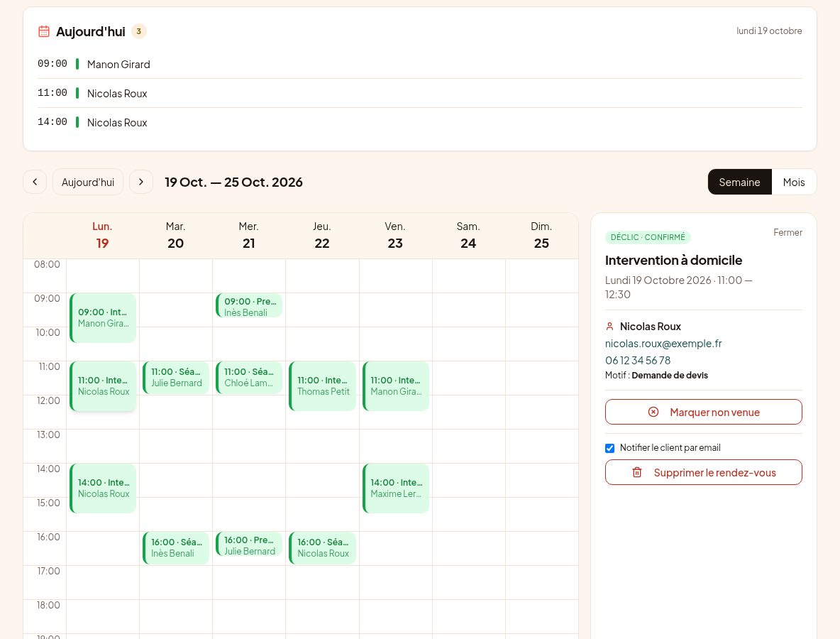Open the 11:00 Nicolas Roux row in today's list

tap(420, 93)
